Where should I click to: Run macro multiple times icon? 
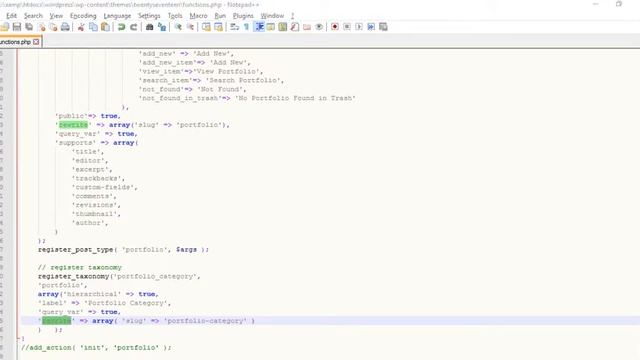click(371, 27)
